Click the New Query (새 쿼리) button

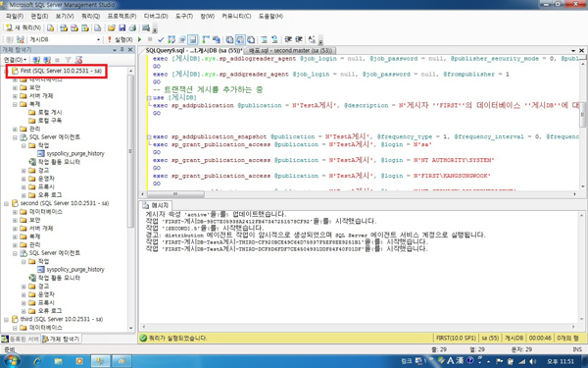[x=24, y=27]
